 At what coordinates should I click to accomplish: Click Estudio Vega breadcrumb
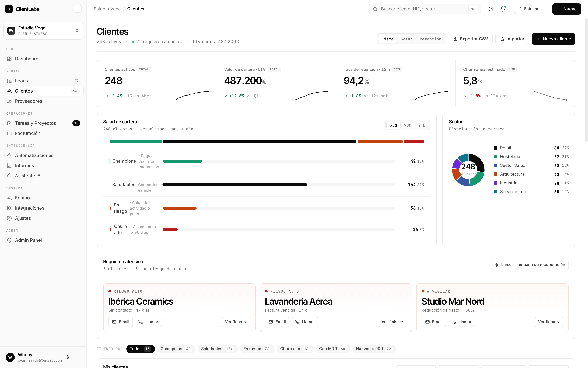107,9
